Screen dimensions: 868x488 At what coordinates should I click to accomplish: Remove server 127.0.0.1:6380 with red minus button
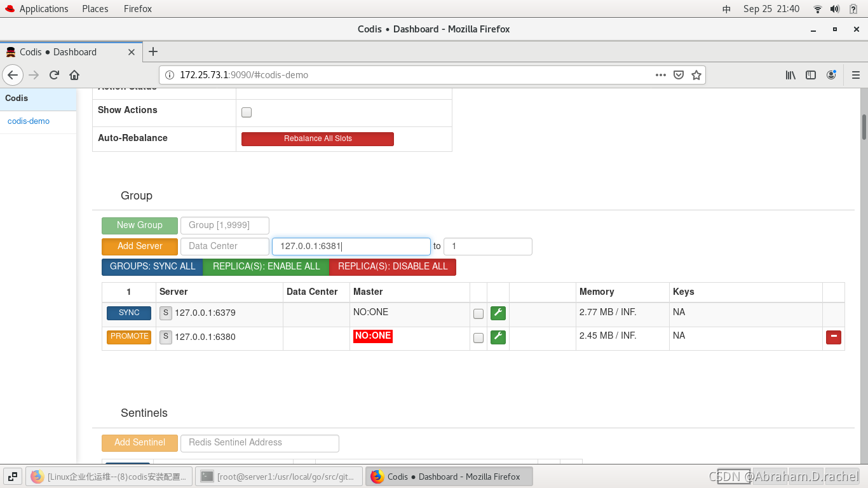pyautogui.click(x=834, y=337)
